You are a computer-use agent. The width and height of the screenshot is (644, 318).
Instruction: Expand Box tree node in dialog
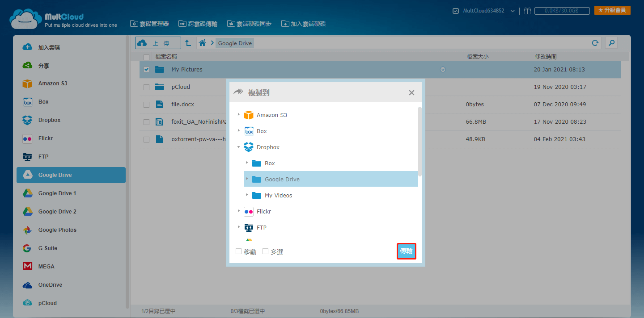click(239, 131)
